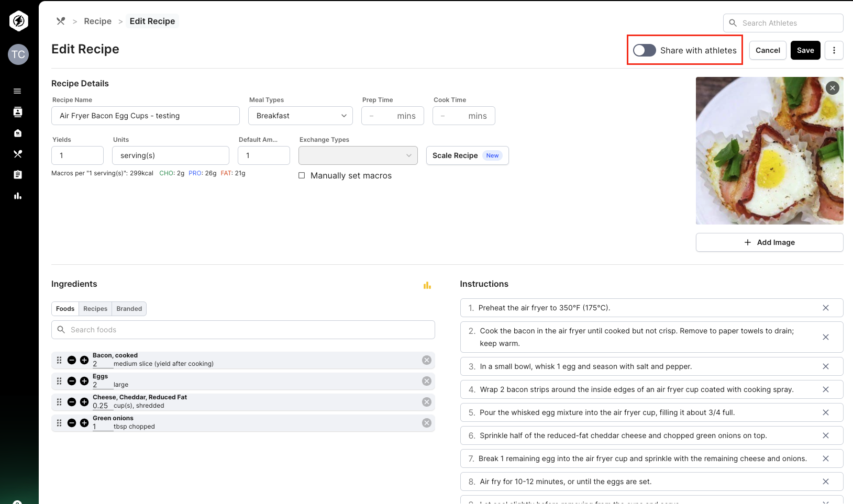
Task: Increase Eggs amount with plus icon
Action: click(84, 381)
